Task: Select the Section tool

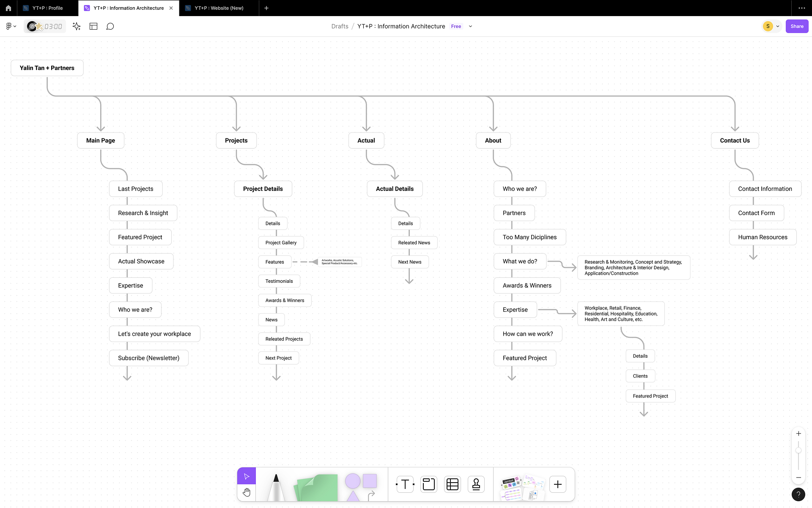Action: click(428, 484)
